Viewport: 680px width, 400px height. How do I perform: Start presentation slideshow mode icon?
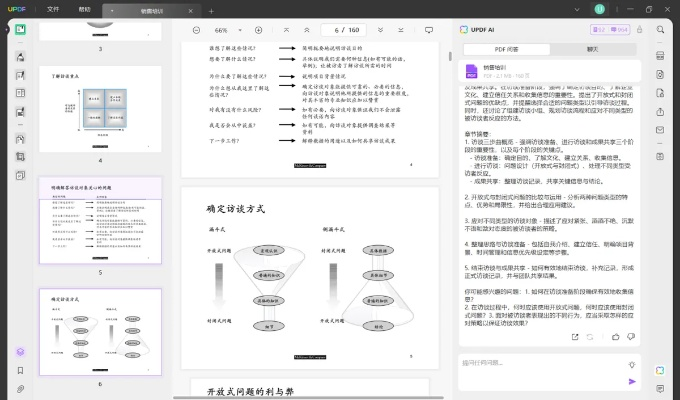[429, 30]
